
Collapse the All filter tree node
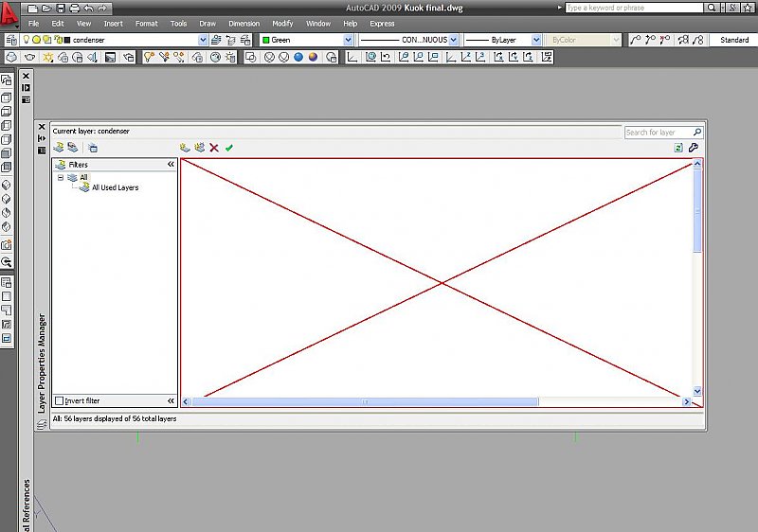click(61, 177)
